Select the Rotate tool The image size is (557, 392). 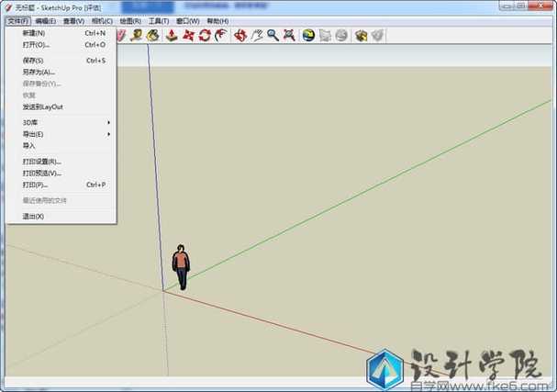[x=205, y=35]
